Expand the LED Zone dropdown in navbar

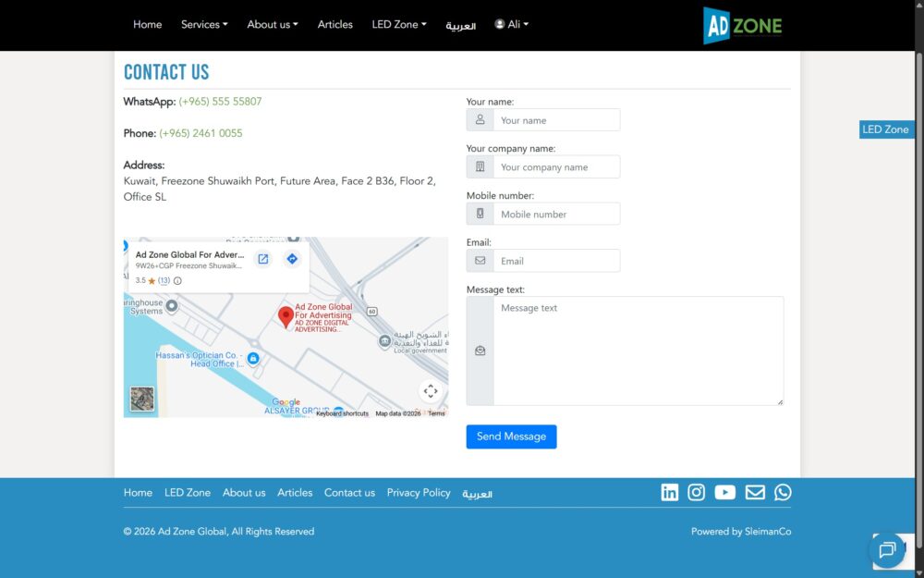point(399,25)
